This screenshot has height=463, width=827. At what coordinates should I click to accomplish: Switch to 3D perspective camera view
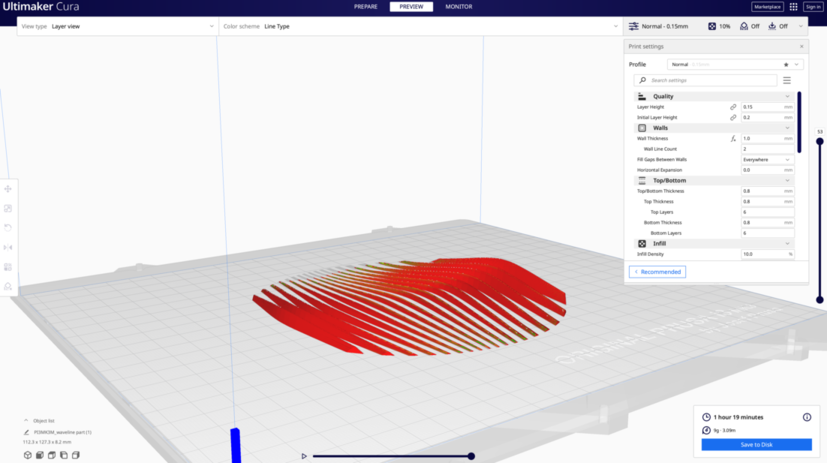[x=27, y=455]
